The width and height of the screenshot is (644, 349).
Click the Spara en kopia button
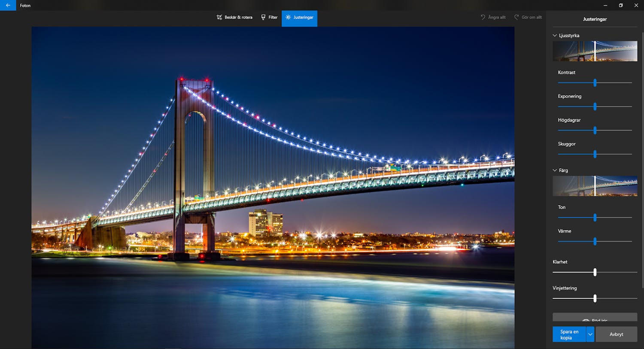(568, 334)
